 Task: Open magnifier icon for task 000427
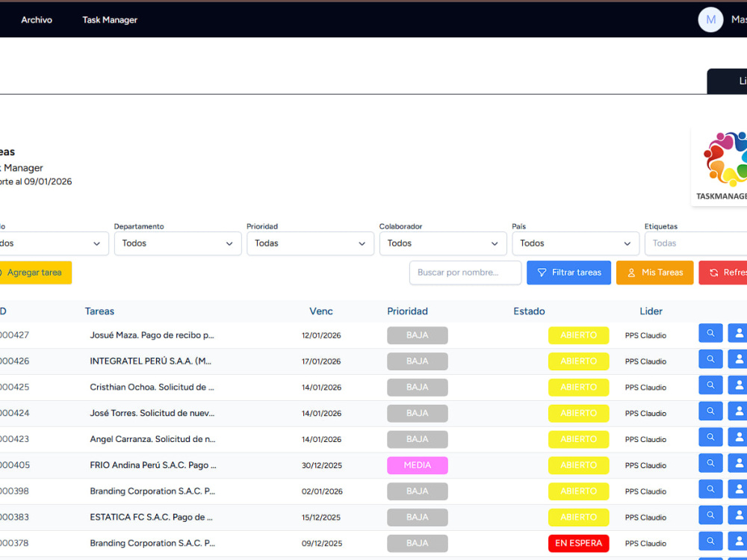(710, 333)
